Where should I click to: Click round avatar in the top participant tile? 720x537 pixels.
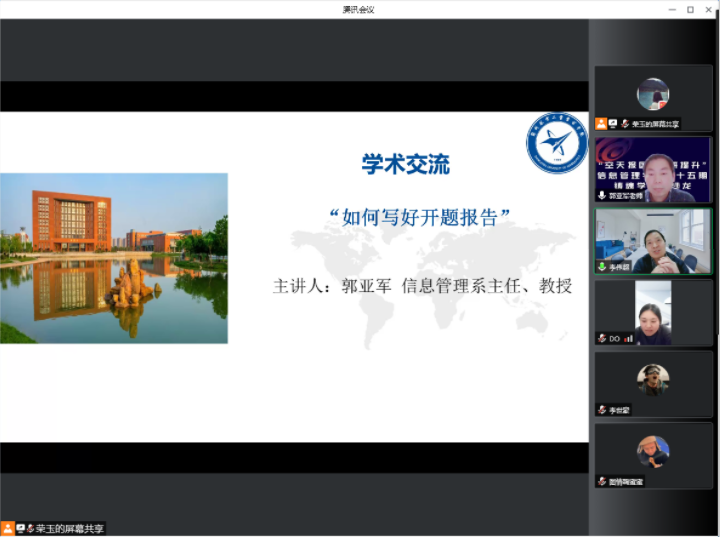tap(653, 94)
